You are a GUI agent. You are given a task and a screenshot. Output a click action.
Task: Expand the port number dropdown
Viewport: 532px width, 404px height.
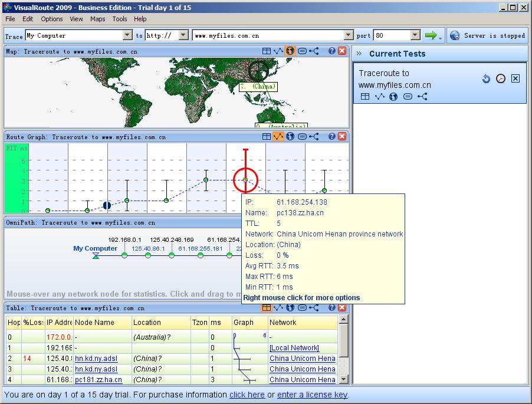coord(415,35)
